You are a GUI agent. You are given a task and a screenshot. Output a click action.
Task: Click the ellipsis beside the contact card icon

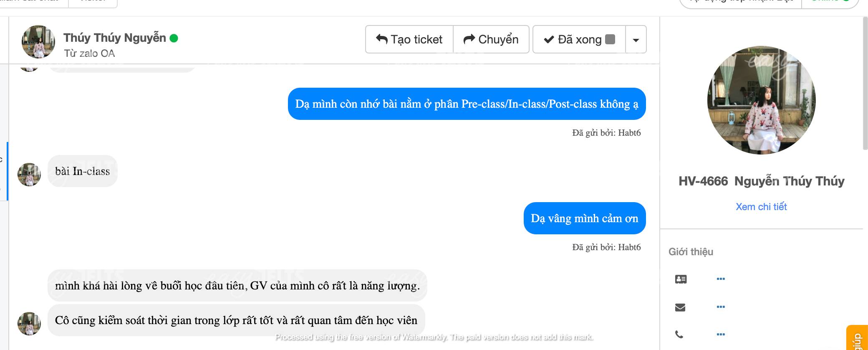pos(721,279)
